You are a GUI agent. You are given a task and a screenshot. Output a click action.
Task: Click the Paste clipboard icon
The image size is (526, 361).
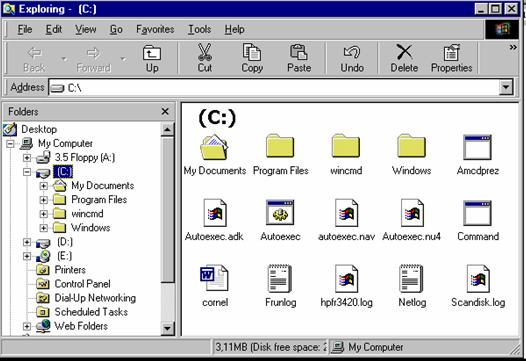(299, 53)
